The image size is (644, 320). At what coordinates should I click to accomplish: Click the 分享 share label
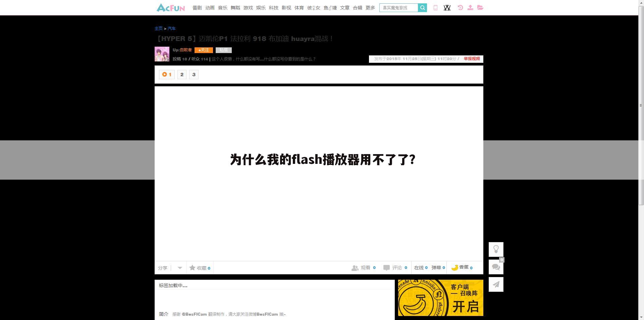click(163, 268)
